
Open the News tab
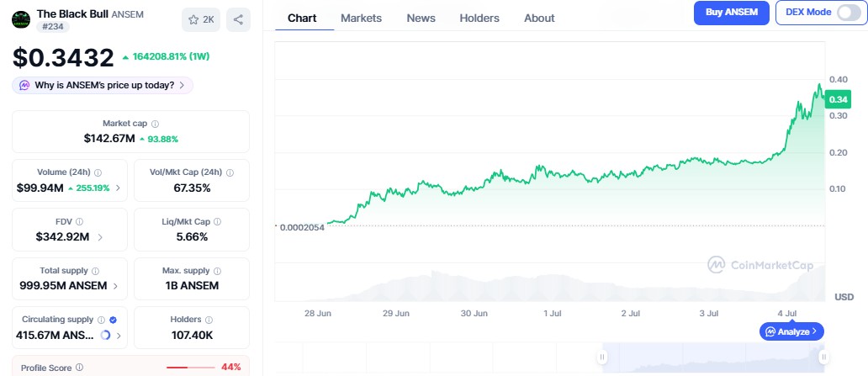tap(421, 19)
